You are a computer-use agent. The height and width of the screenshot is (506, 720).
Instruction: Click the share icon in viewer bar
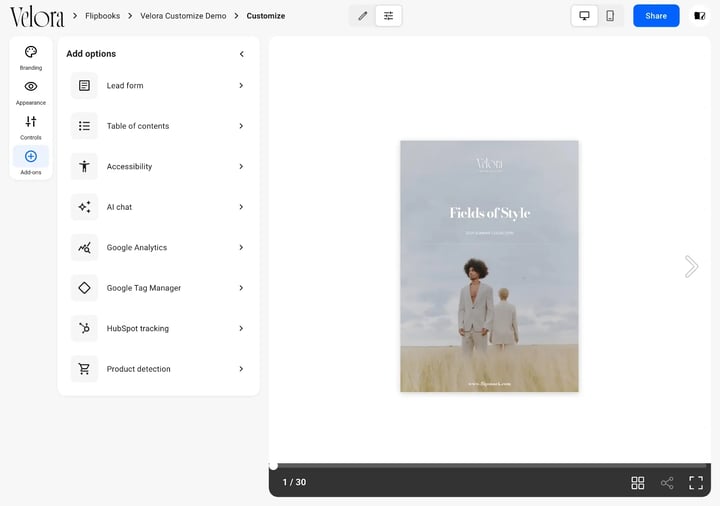click(x=667, y=483)
